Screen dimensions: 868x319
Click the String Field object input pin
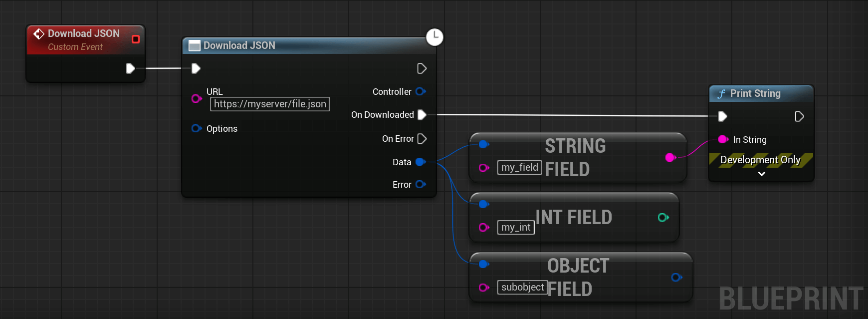click(x=483, y=145)
